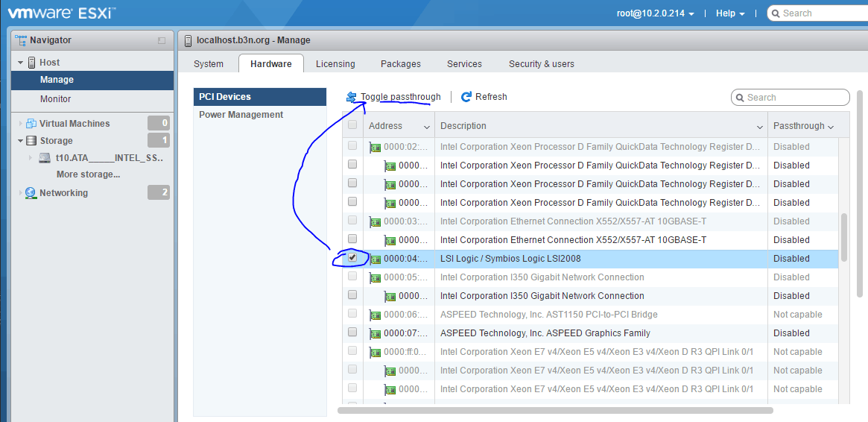This screenshot has width=868, height=422.
Task: Open the Security & users tab
Action: (542, 63)
